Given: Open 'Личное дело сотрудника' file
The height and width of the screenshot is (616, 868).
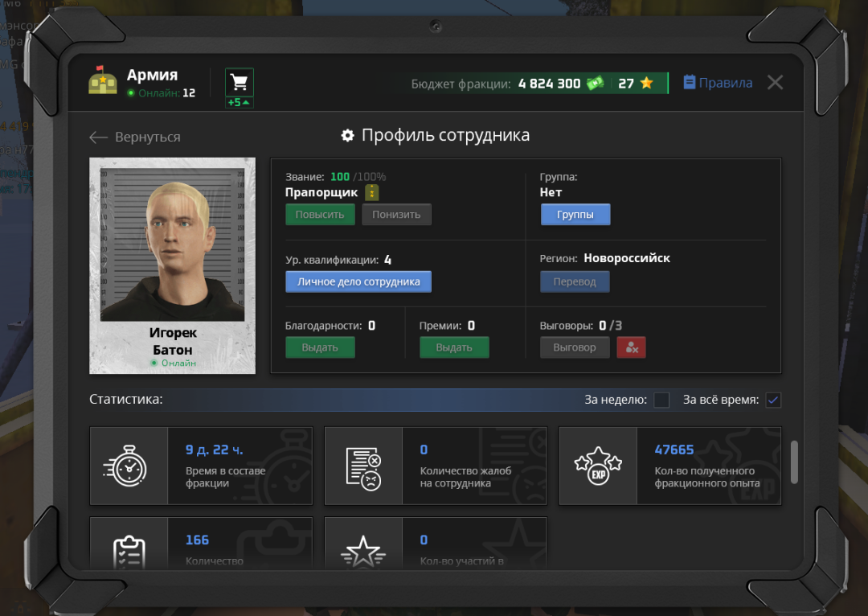Looking at the screenshot, I should point(358,281).
